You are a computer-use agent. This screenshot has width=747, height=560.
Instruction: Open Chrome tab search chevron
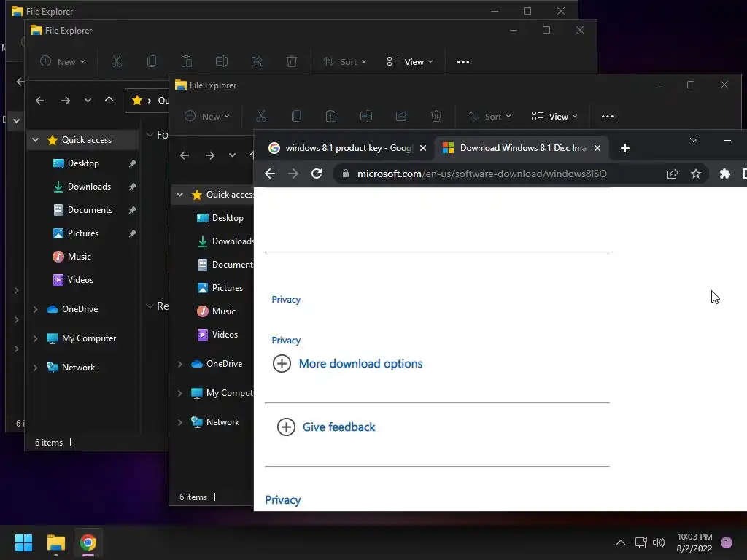(694, 140)
